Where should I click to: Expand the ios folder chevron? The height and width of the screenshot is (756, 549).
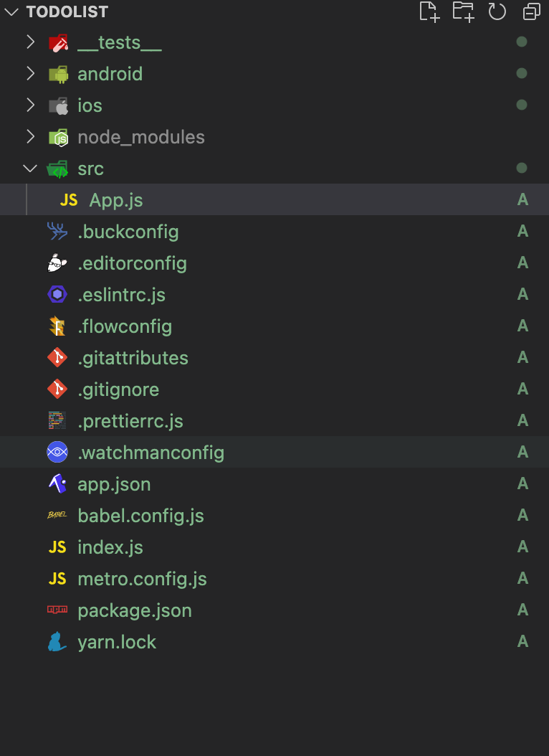pos(30,105)
